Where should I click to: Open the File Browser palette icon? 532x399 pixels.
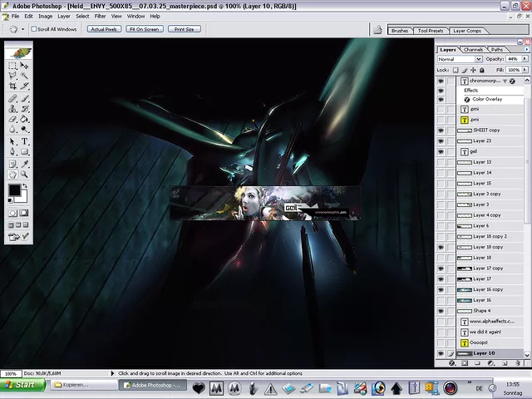click(378, 30)
